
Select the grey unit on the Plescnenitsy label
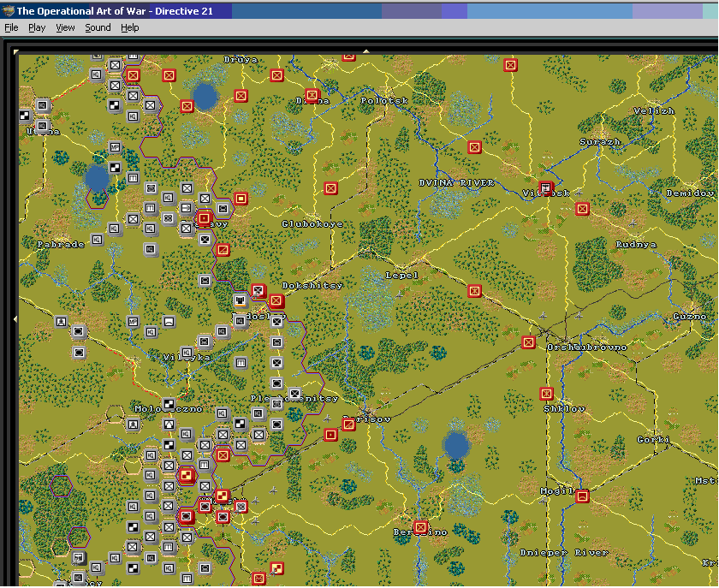(294, 393)
